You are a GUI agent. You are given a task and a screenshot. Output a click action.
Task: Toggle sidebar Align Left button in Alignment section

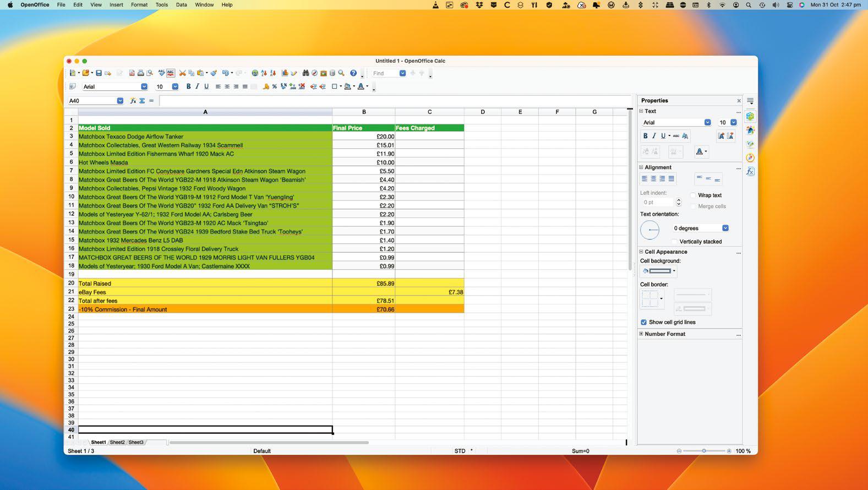645,178
